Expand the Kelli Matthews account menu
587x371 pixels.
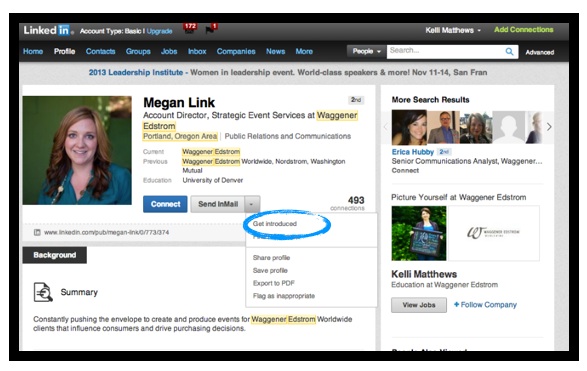[453, 30]
